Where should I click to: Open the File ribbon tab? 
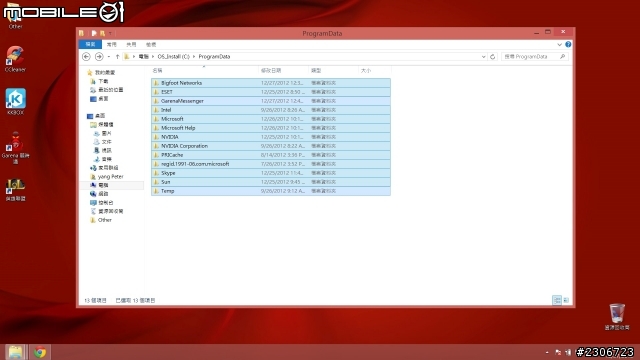click(90, 44)
